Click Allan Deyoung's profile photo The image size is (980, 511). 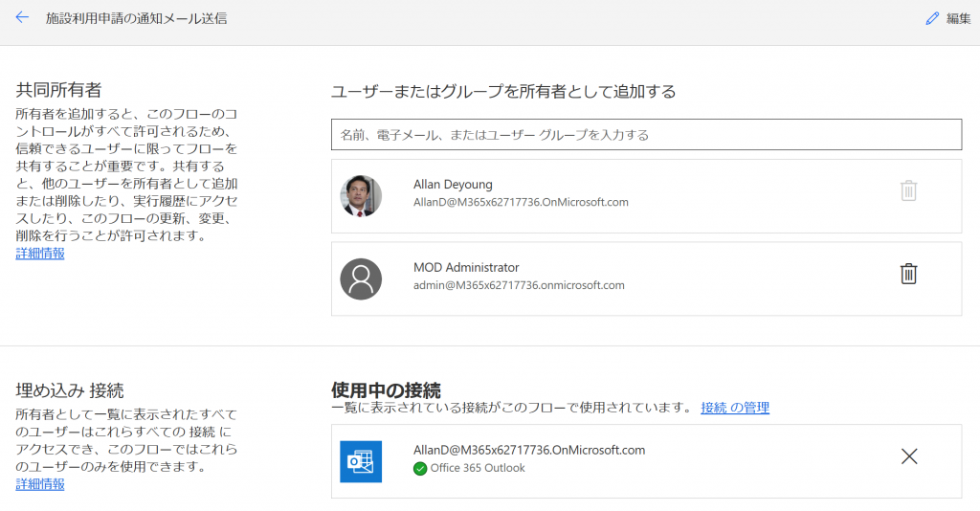[x=361, y=195]
